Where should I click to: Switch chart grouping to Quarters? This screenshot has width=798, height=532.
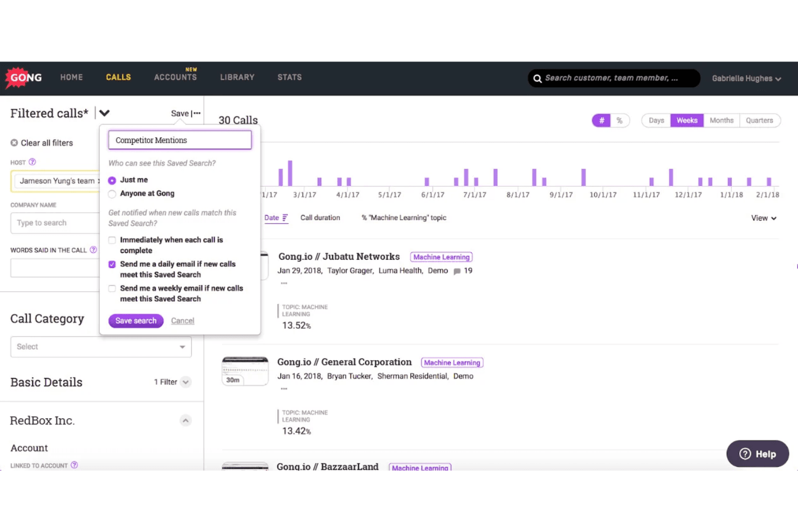click(759, 121)
